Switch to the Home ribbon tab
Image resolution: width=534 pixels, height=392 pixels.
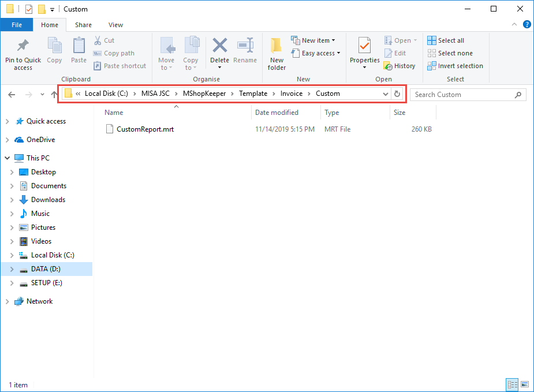point(50,25)
